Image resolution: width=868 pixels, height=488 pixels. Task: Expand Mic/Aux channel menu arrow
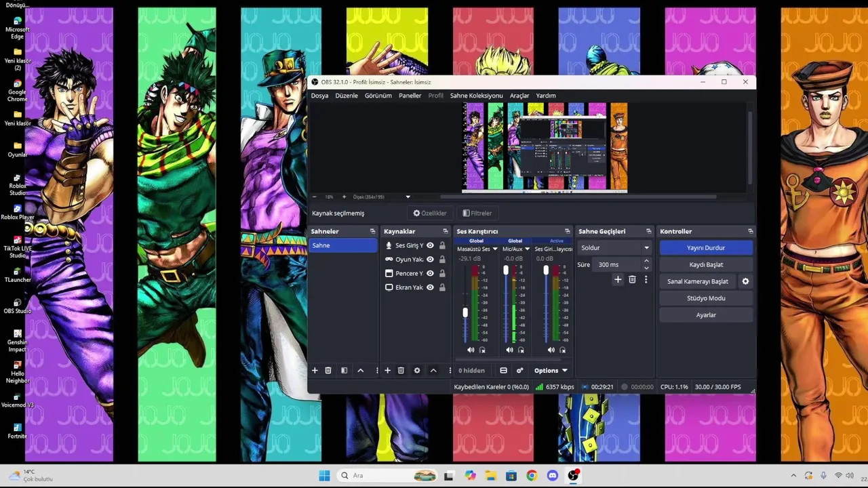click(527, 249)
